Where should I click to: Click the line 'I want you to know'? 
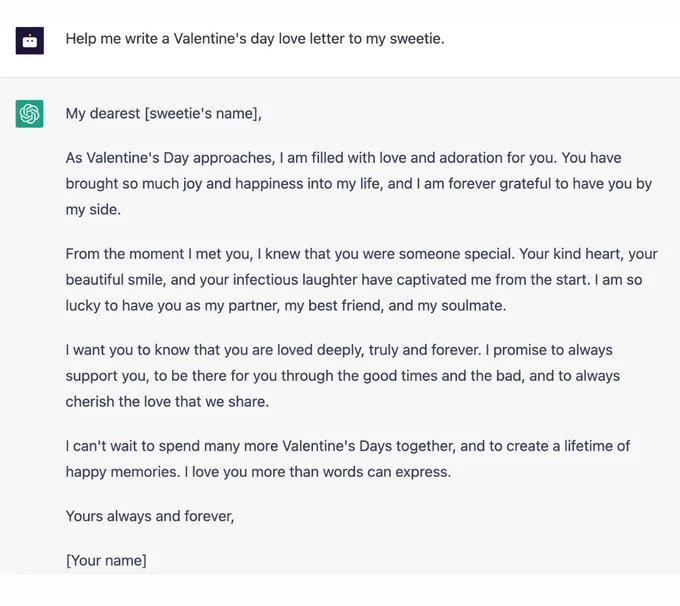click(x=339, y=350)
